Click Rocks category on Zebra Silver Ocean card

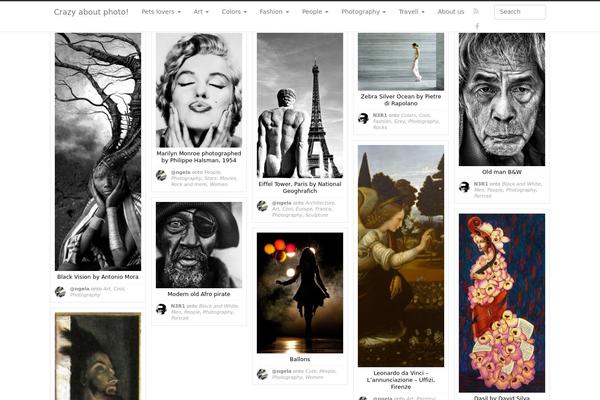point(380,127)
